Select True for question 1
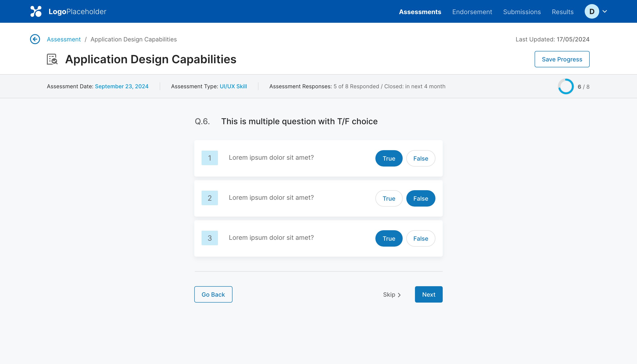This screenshot has height=364, width=637. [389, 159]
